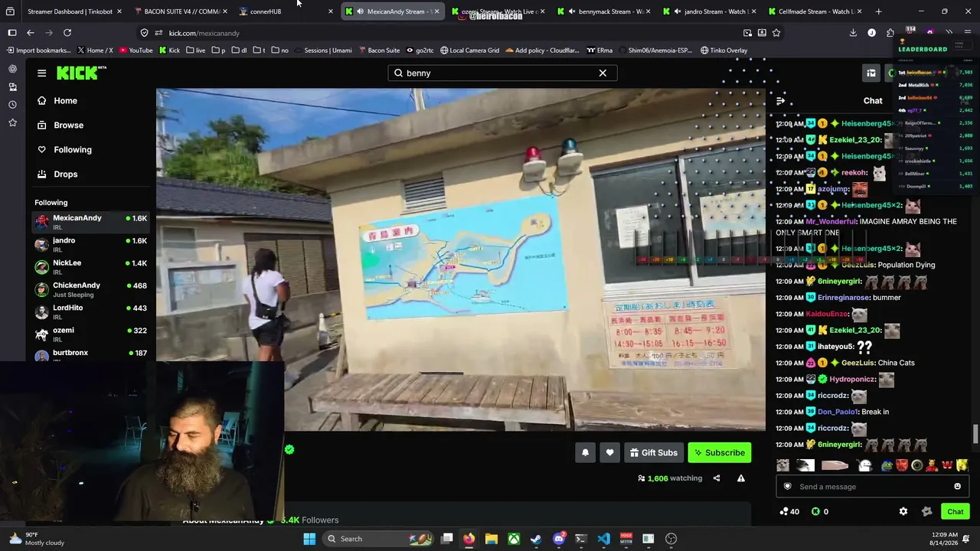Mute audio on the MexicanAndy Stream tab
The width and height of the screenshot is (980, 551).
pyautogui.click(x=361, y=11)
